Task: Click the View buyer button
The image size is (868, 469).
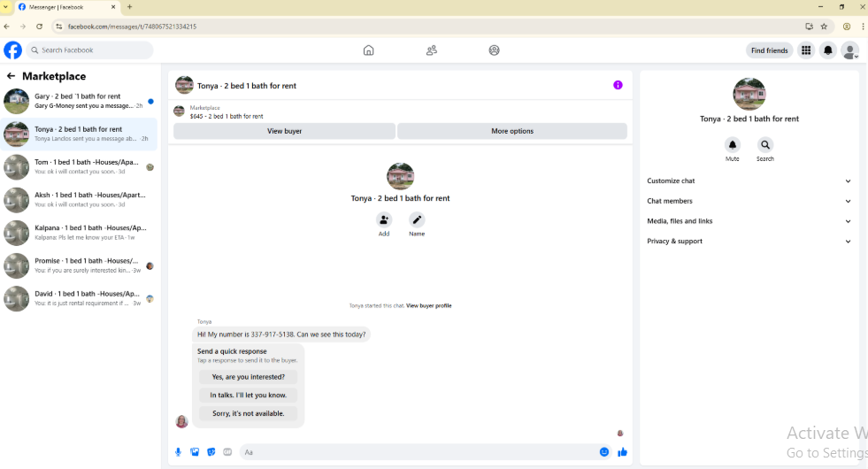Action: pyautogui.click(x=285, y=131)
